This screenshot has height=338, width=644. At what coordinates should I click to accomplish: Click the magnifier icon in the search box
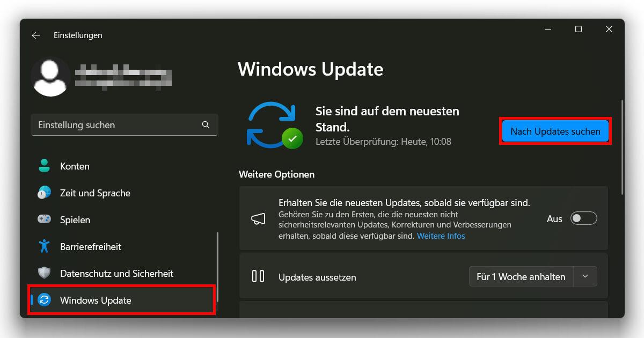(206, 124)
